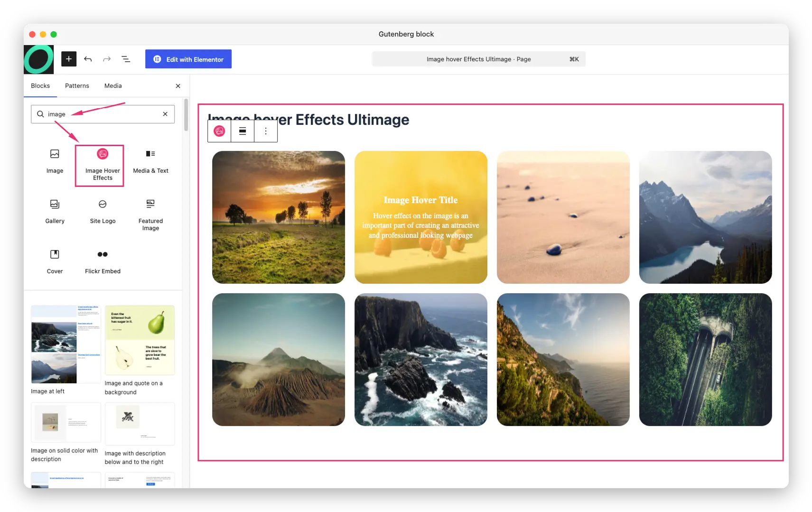
Task: Open the block options three-dot menu
Action: 266,131
